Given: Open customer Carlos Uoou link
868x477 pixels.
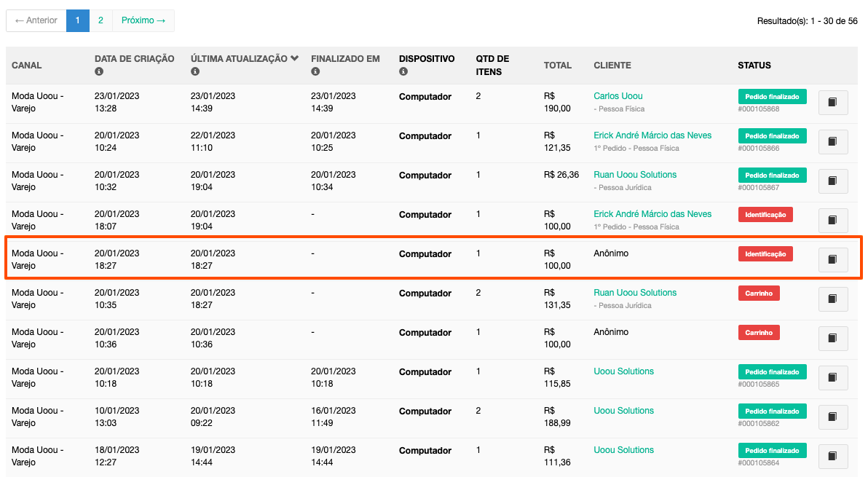Looking at the screenshot, I should 618,95.
